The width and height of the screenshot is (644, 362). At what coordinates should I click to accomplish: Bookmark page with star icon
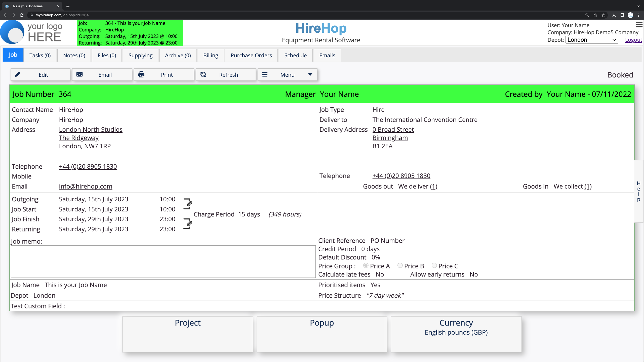coord(603,15)
